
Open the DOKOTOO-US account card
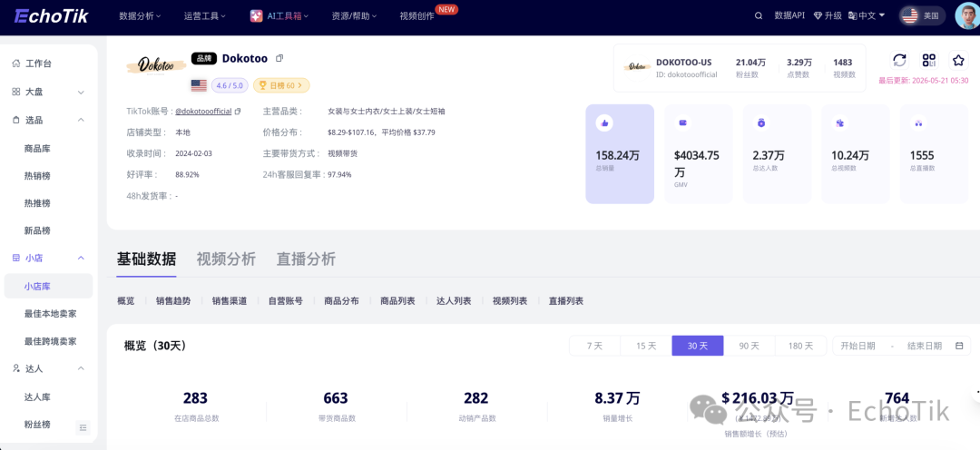(x=740, y=68)
